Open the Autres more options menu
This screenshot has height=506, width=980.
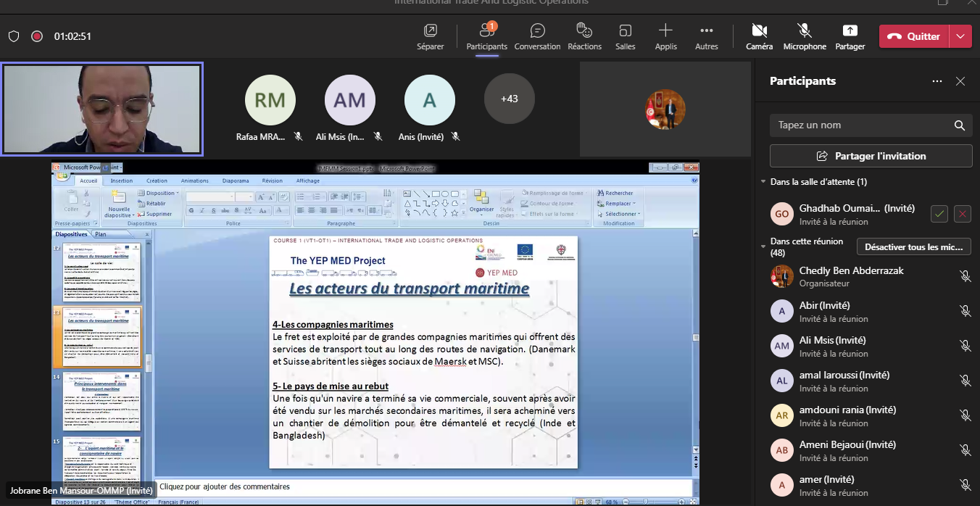(706, 36)
